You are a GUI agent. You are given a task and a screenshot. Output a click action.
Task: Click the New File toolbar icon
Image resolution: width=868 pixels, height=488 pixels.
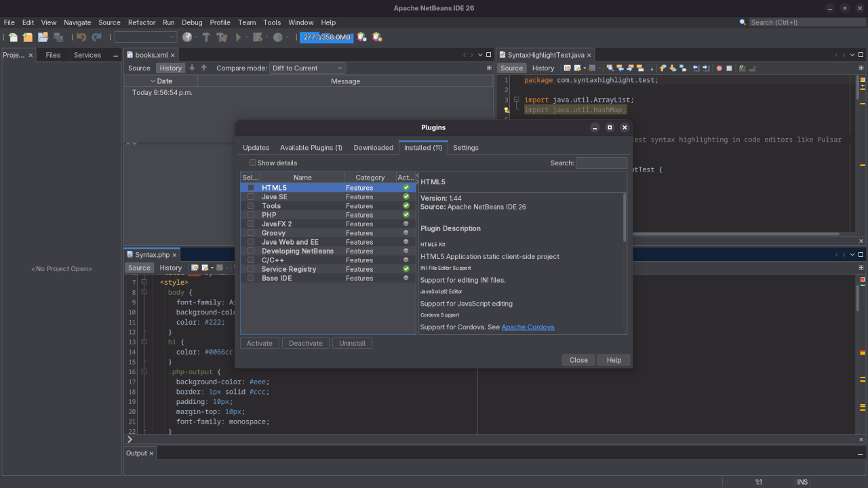(x=12, y=37)
